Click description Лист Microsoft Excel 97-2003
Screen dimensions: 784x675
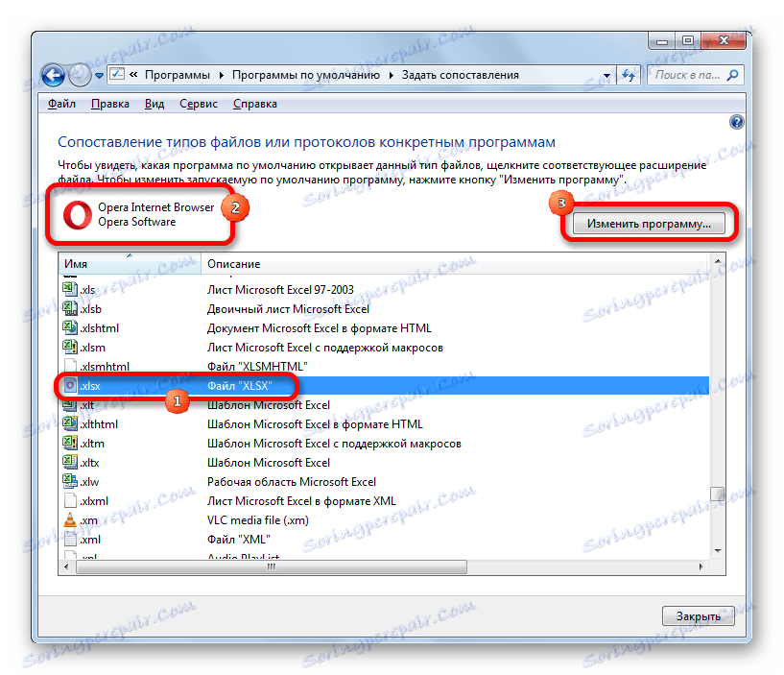tap(280, 290)
